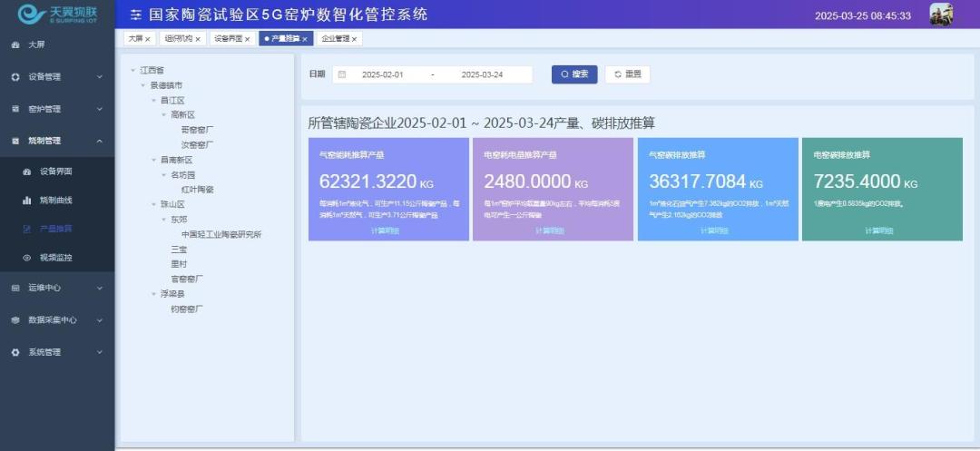
Task: Click the 天翼物联 logo
Action: pyautogui.click(x=57, y=14)
